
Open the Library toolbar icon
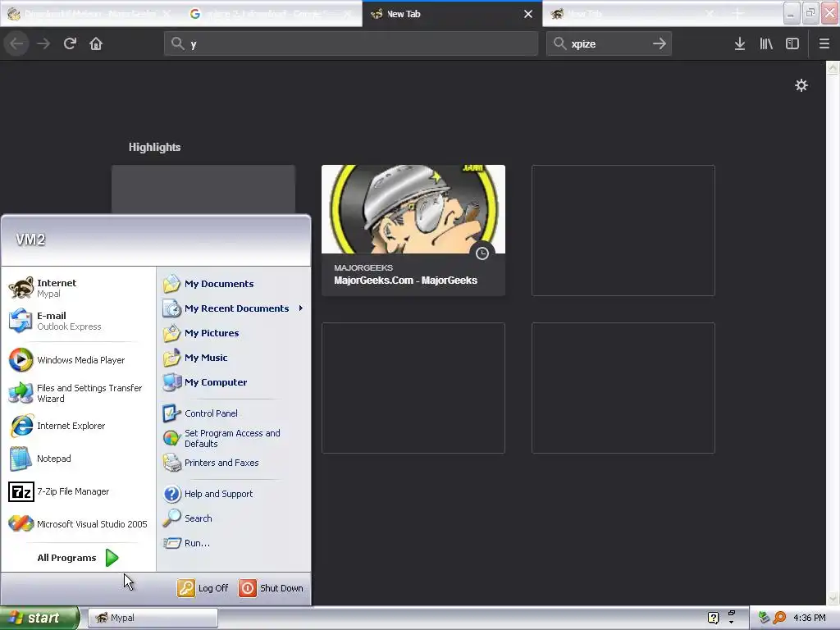pyautogui.click(x=766, y=43)
